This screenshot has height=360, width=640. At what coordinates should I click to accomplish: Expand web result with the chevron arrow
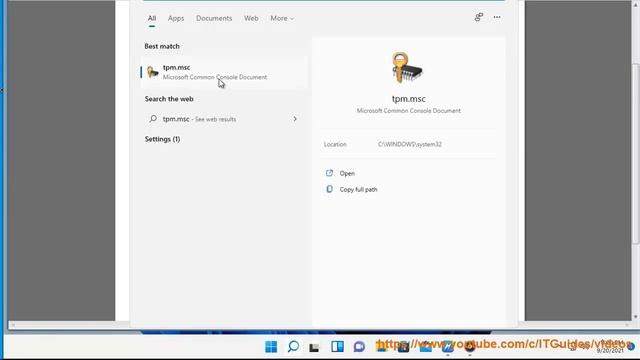[295, 119]
